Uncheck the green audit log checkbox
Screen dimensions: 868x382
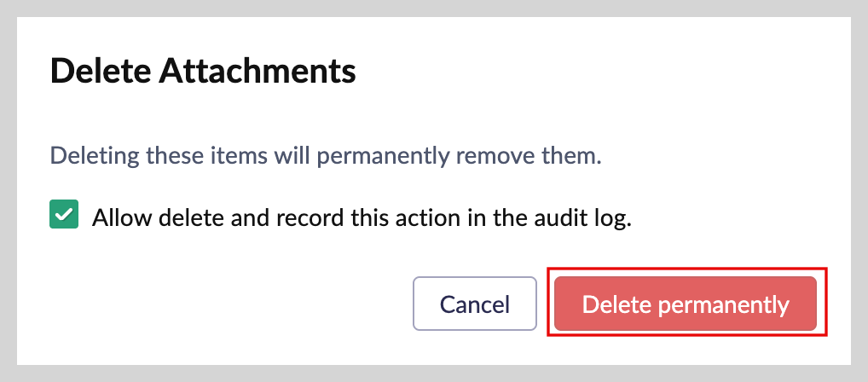click(x=64, y=215)
